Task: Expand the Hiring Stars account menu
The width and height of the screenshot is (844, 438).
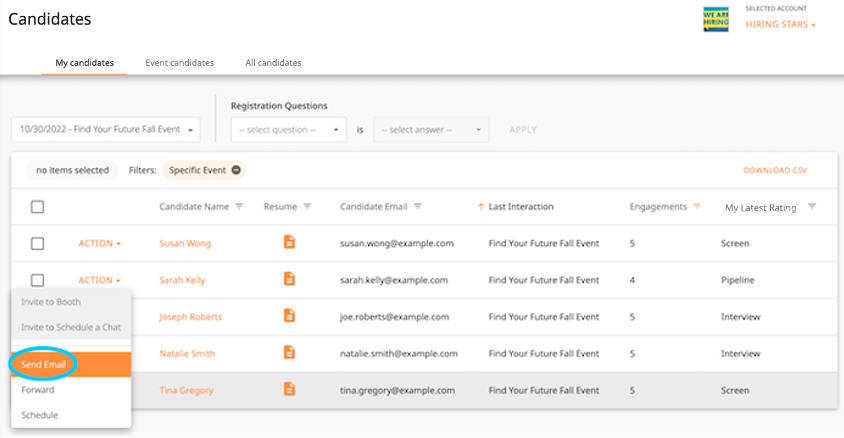Action: pos(780,24)
